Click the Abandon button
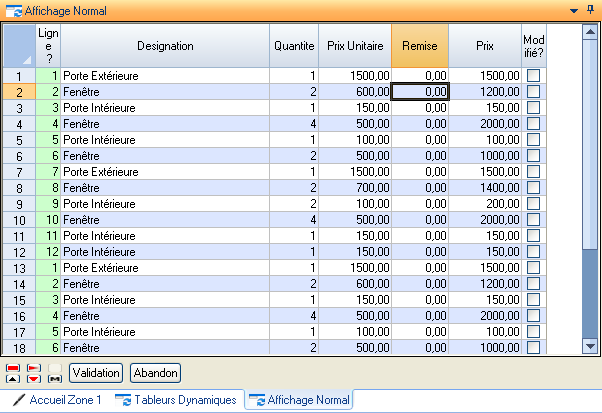 tap(155, 373)
